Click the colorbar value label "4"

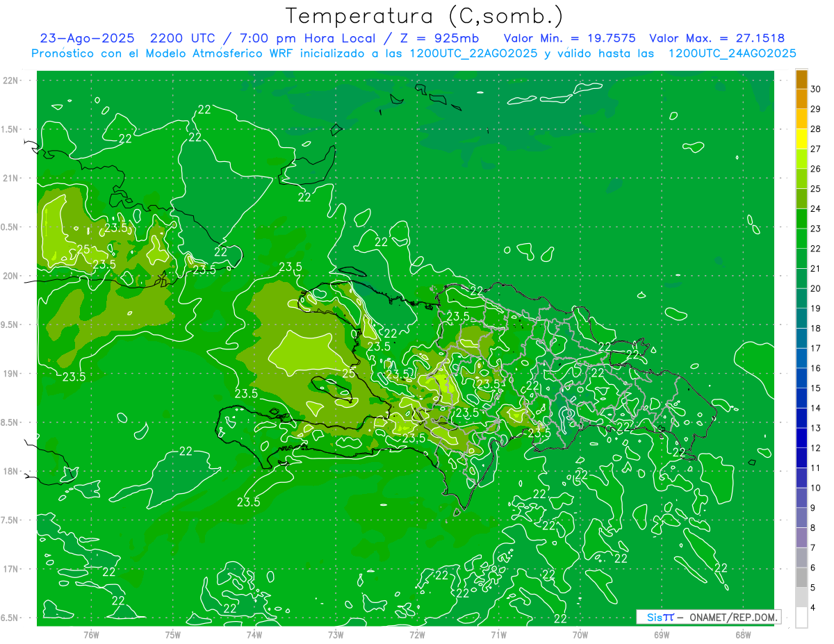(x=814, y=608)
